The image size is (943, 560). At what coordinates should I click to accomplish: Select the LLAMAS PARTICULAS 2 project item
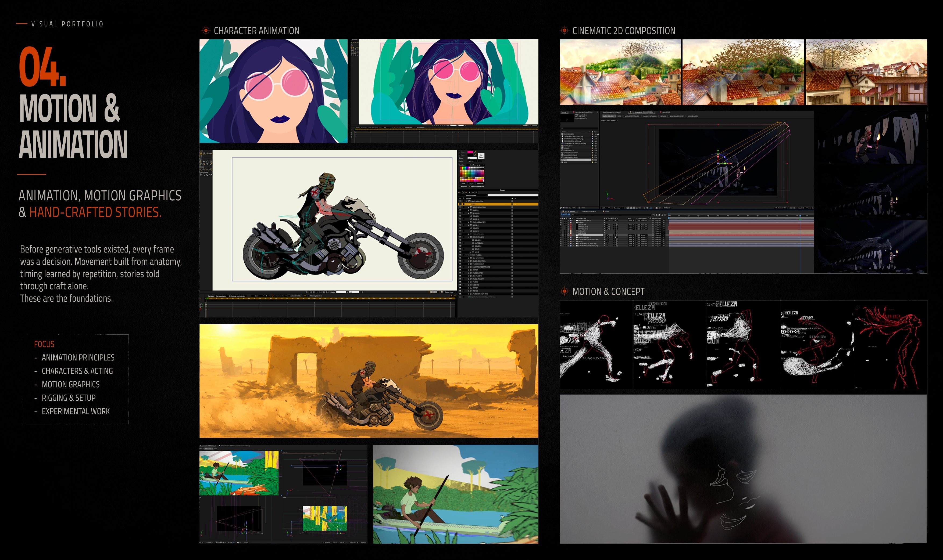[579, 158]
